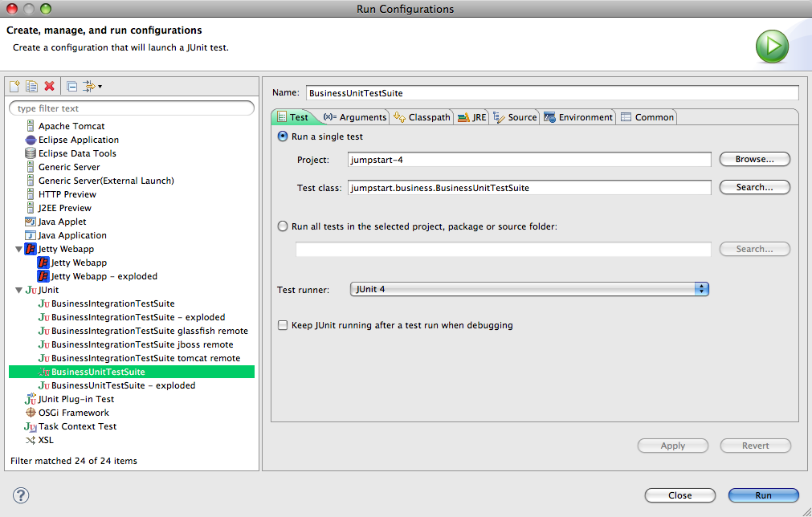Select Run all tests in project radio
812x517 pixels.
283,226
